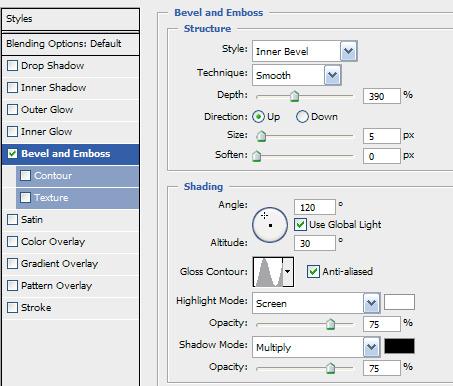453x386 pixels.
Task: Check the Outer Glow box
Action: (12, 110)
